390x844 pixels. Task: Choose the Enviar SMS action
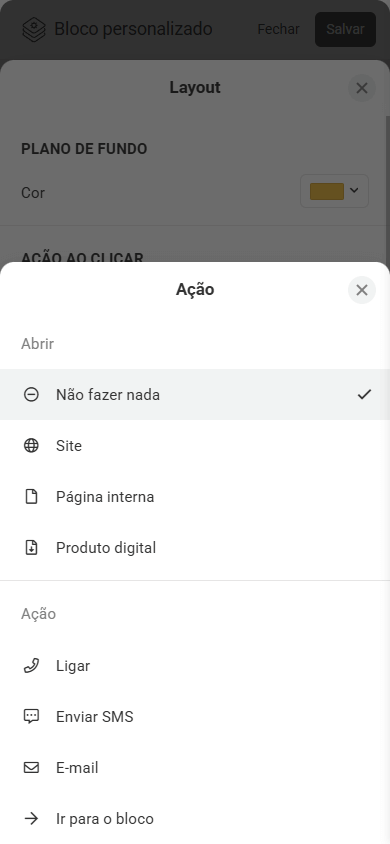coord(195,716)
